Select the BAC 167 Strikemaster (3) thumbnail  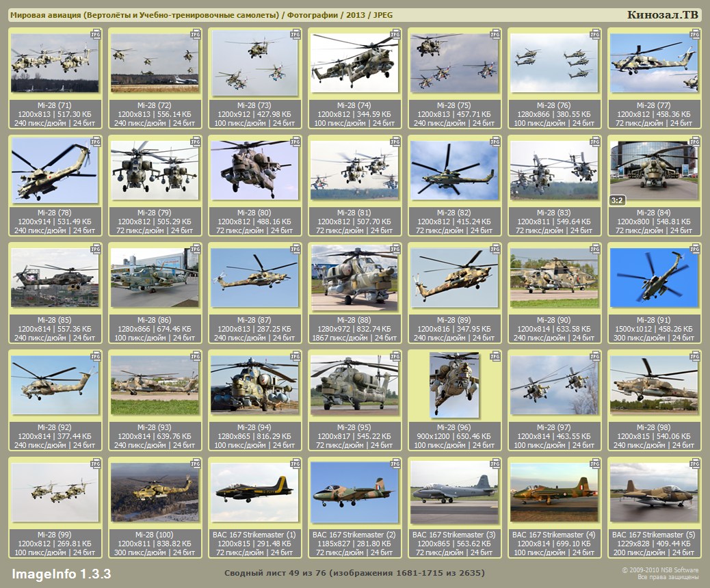point(453,492)
